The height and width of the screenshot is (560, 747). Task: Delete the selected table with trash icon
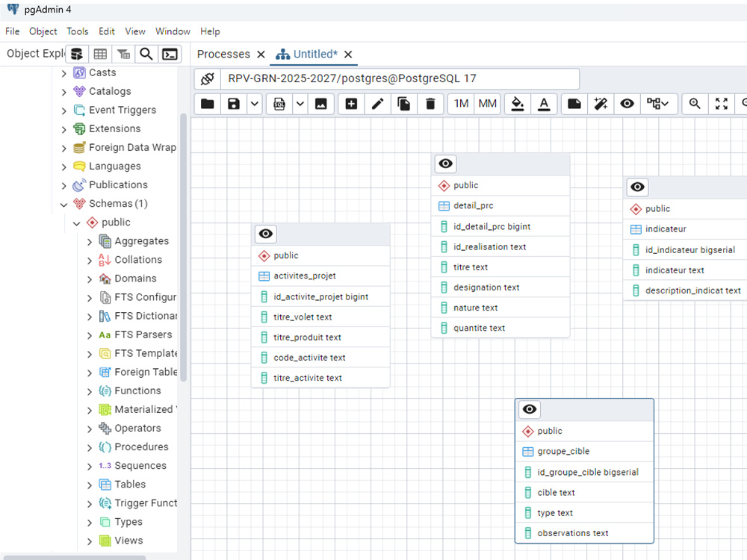(430, 104)
